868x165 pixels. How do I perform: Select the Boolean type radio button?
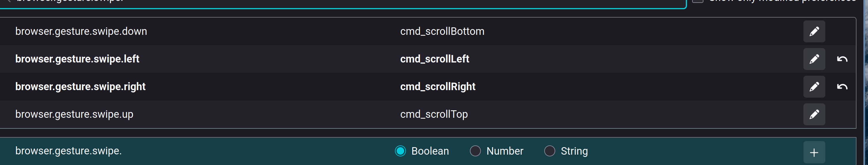tap(400, 151)
